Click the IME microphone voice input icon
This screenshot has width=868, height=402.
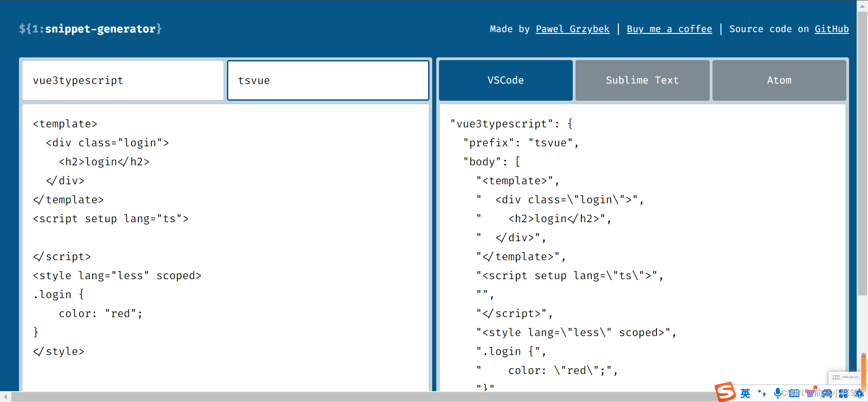coord(777,393)
